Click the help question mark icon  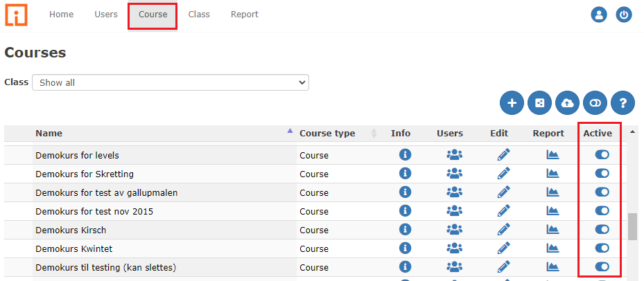(623, 103)
